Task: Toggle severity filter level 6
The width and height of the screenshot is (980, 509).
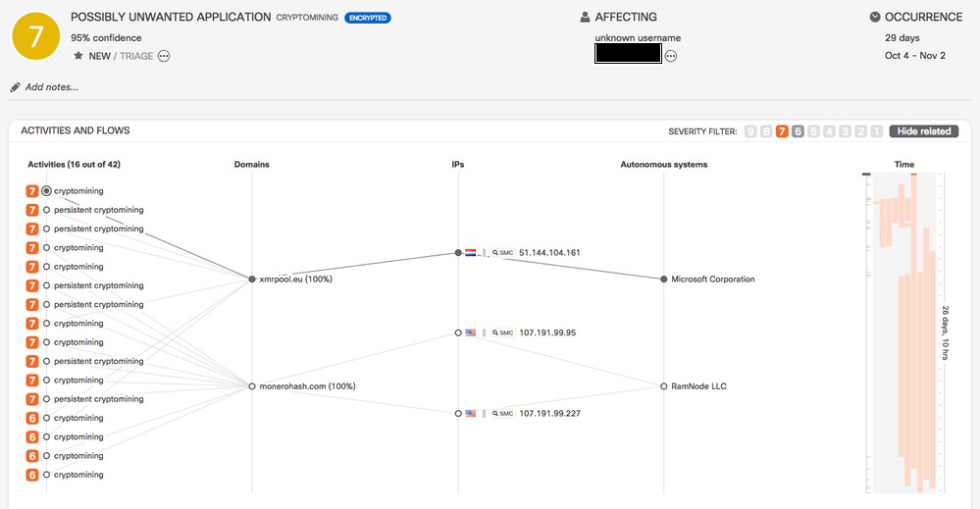Action: tap(798, 131)
